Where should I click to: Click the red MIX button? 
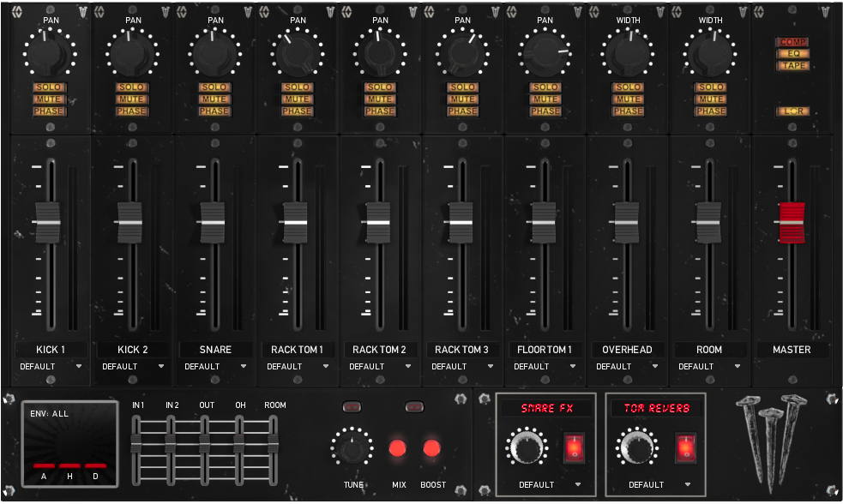[398, 448]
